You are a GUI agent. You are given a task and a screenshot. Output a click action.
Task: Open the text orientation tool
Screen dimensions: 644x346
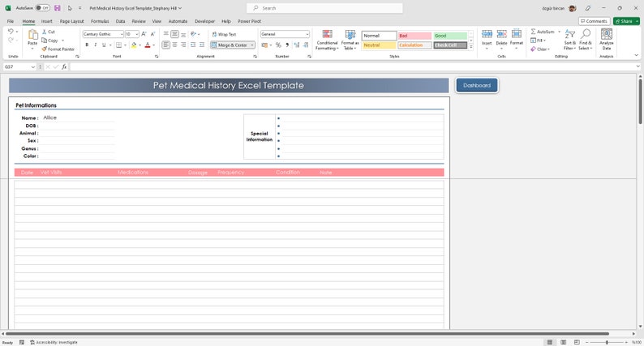[x=194, y=34]
